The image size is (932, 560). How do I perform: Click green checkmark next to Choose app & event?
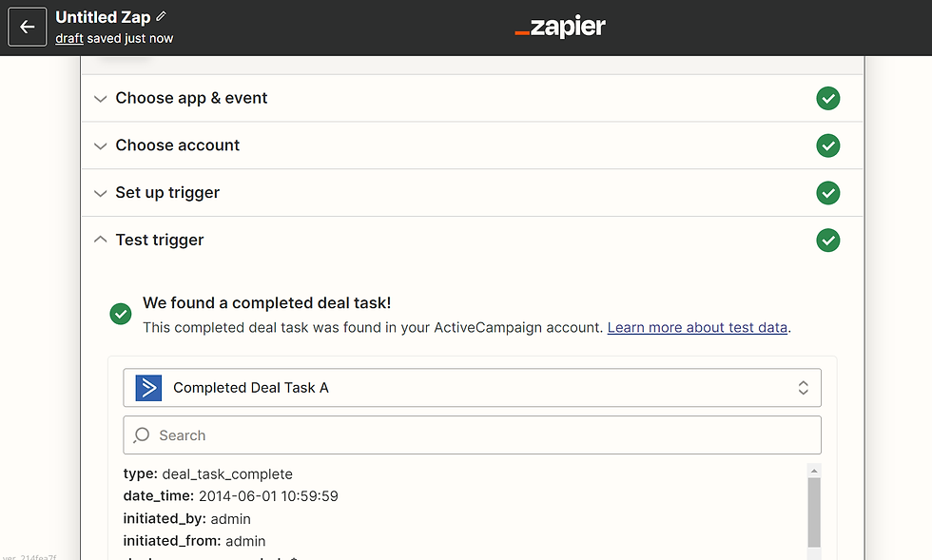click(828, 98)
